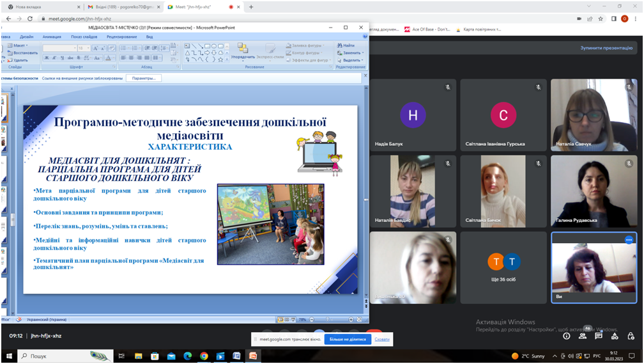Viewport: 644px width, 364px height.
Task: Select the star shape in shapes gallery
Action: pos(220,59)
